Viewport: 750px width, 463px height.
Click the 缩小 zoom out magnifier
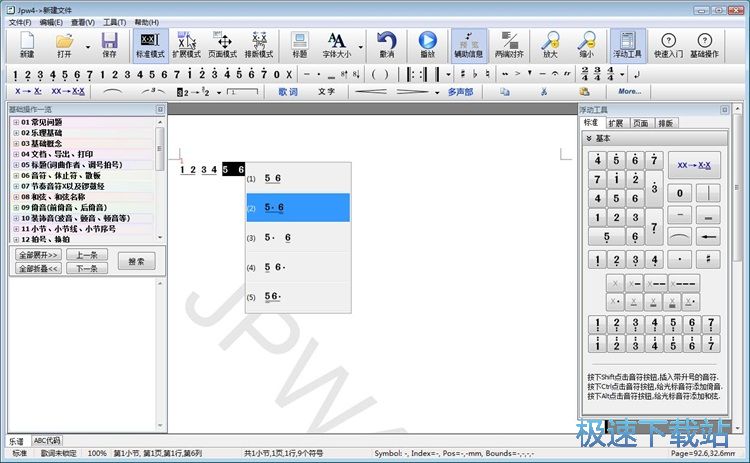point(589,44)
